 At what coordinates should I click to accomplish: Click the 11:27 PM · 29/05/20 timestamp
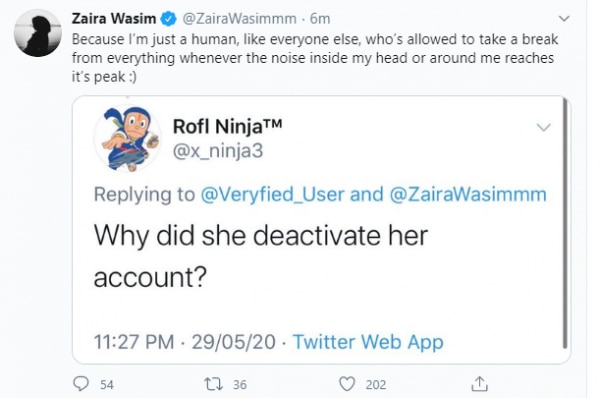[x=184, y=342]
